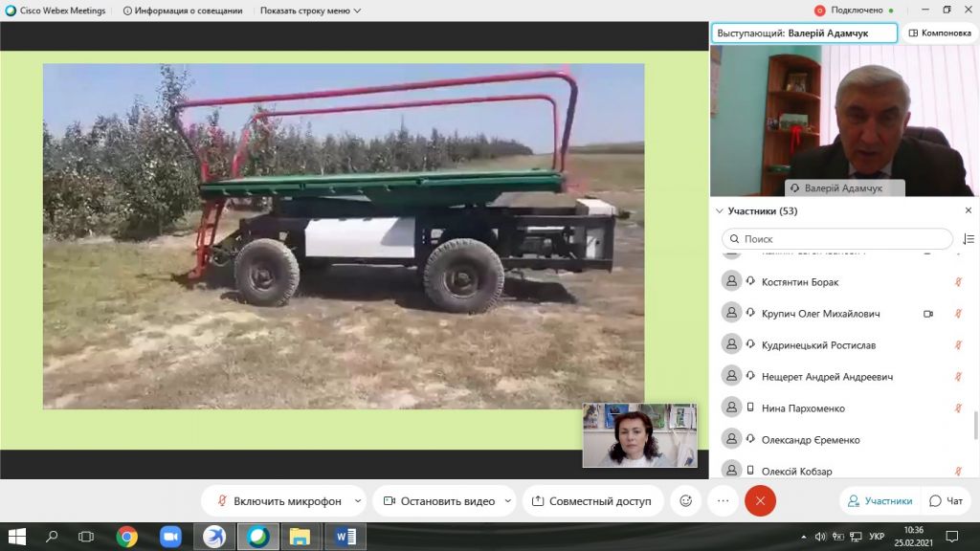
Task: Click camera icon next to Крупич Олег Михайлович
Action: 927,314
